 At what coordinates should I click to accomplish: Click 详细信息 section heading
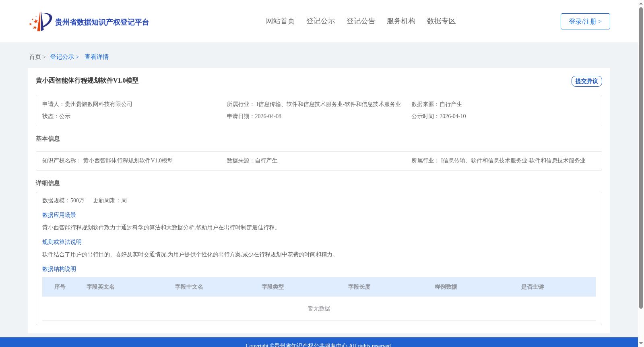click(47, 183)
